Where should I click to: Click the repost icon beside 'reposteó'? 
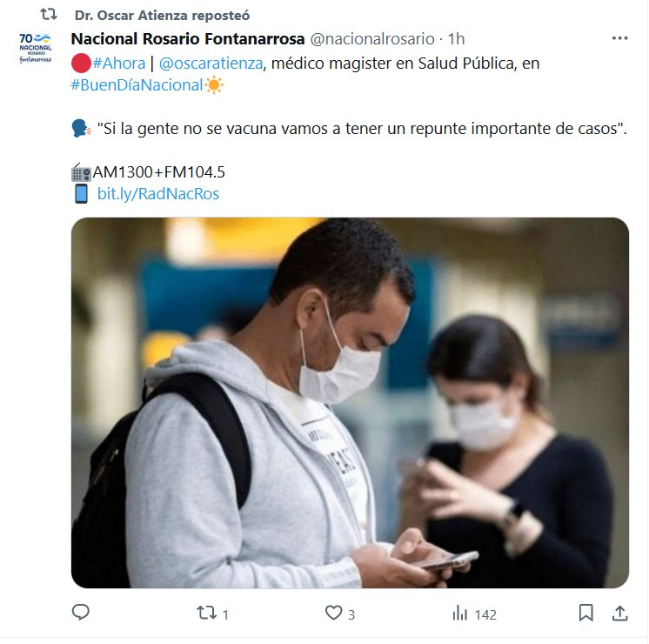[x=49, y=15]
